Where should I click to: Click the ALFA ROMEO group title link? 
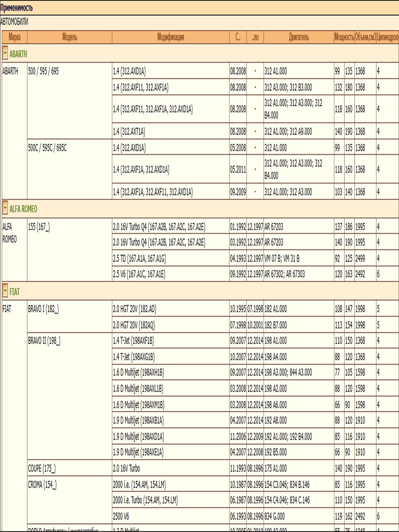(x=23, y=209)
